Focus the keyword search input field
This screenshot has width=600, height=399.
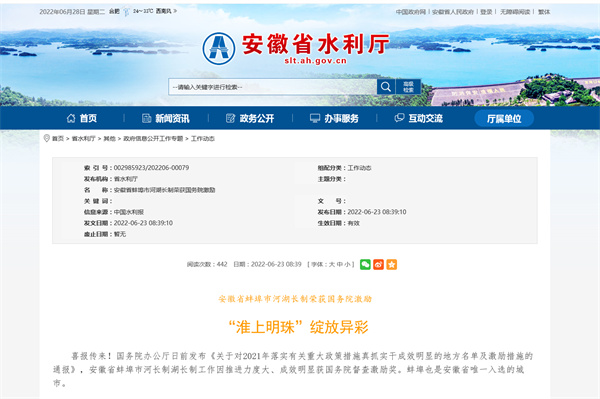click(x=272, y=87)
